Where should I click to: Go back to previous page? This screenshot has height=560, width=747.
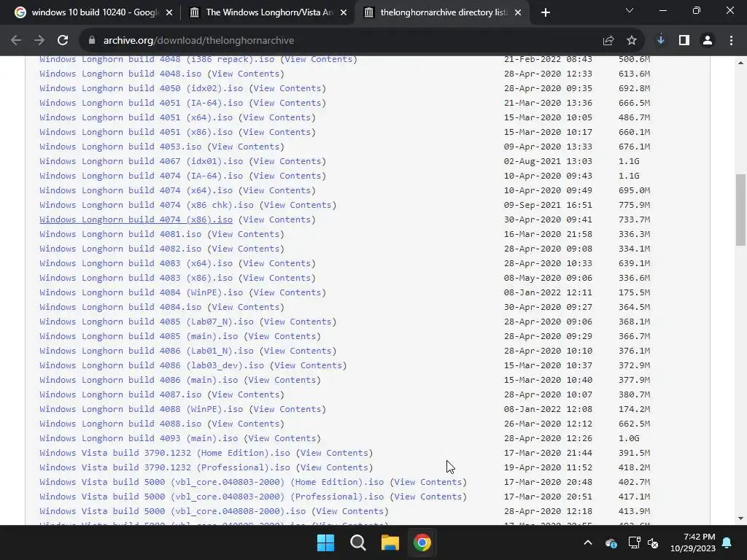tap(16, 41)
